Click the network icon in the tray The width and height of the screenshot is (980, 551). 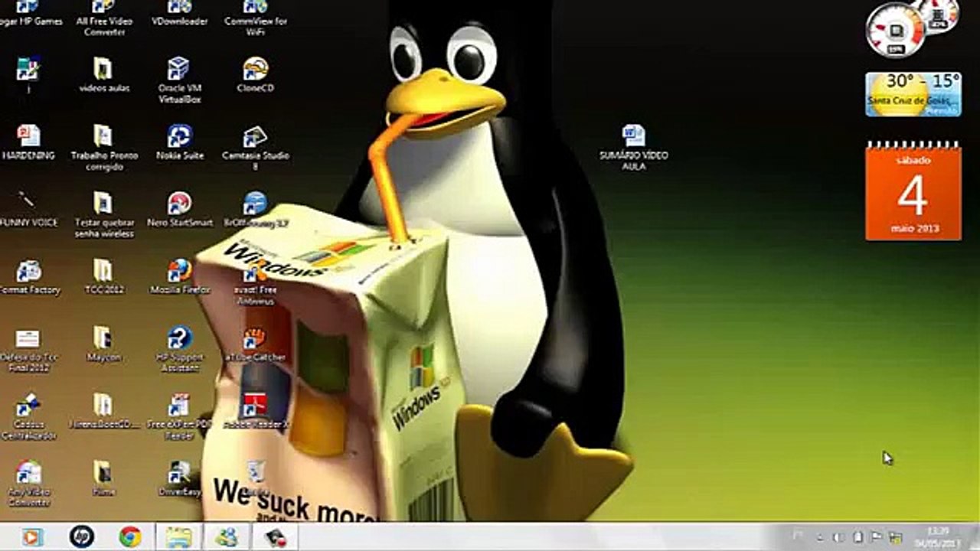(894, 537)
